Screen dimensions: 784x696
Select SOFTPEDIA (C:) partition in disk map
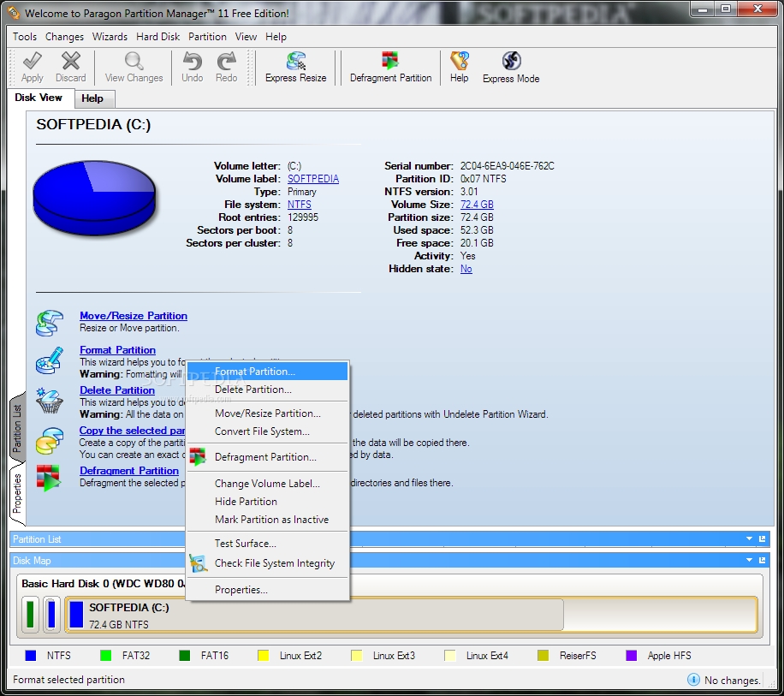coord(411,615)
